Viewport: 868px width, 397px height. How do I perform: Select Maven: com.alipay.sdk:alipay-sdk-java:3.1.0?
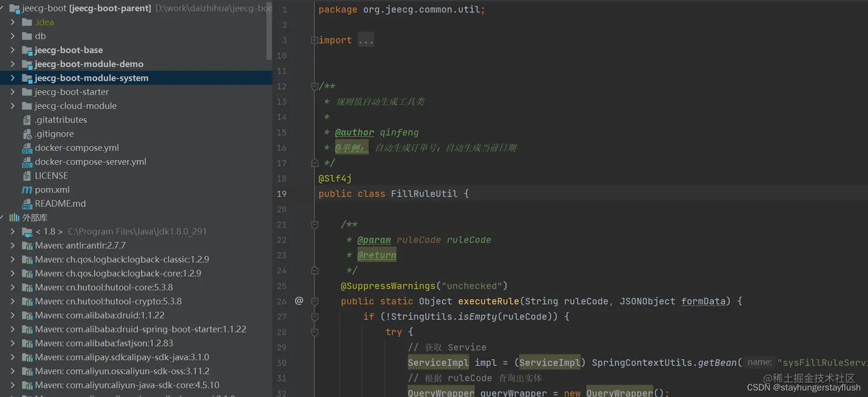(x=122, y=357)
